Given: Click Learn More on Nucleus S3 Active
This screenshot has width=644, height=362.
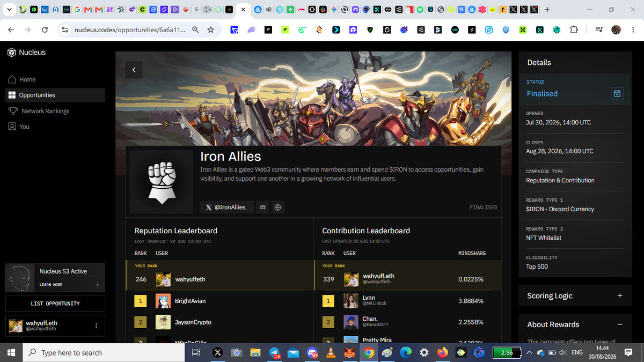Looking at the screenshot, I should click(51, 285).
